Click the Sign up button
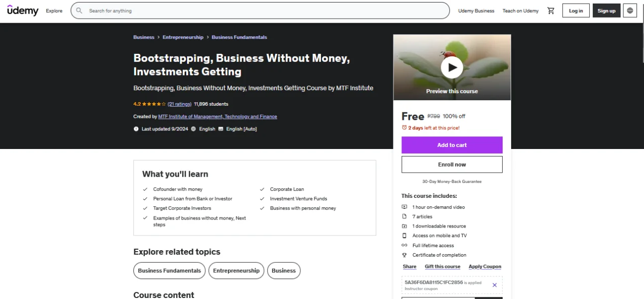The height and width of the screenshot is (299, 644). 606,11
